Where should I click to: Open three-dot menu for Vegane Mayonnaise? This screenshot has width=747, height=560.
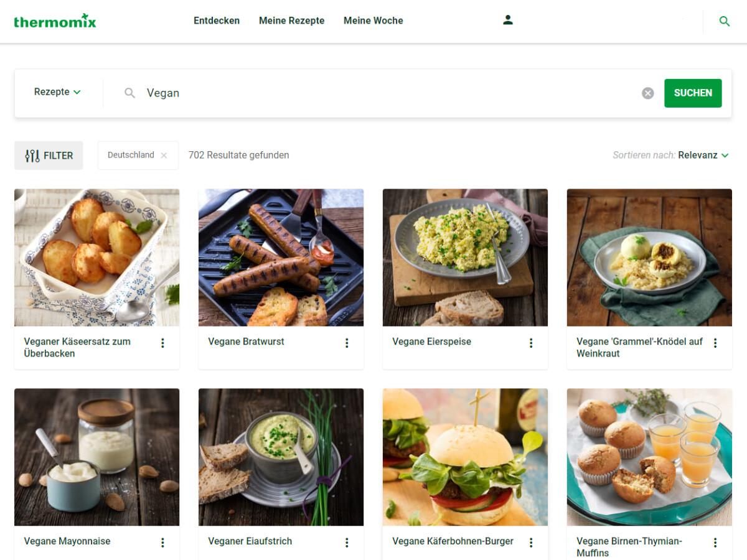click(162, 543)
